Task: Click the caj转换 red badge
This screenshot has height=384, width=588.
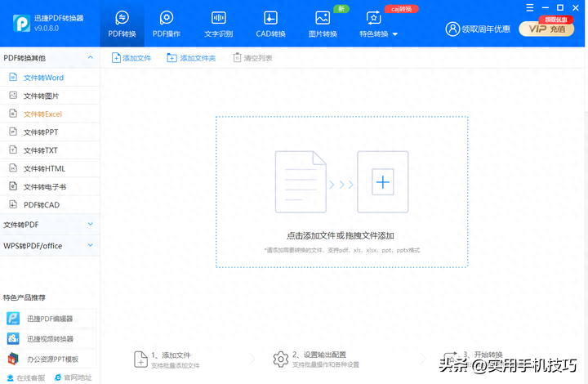Action: pos(401,9)
